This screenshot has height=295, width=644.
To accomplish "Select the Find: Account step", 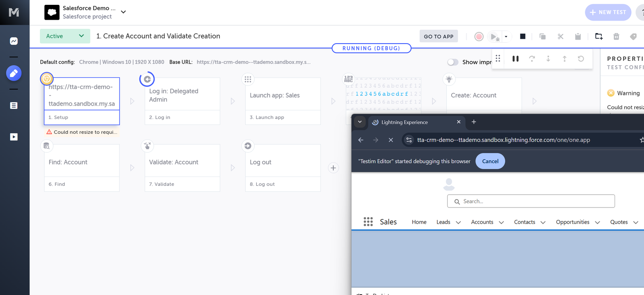I will tap(82, 168).
